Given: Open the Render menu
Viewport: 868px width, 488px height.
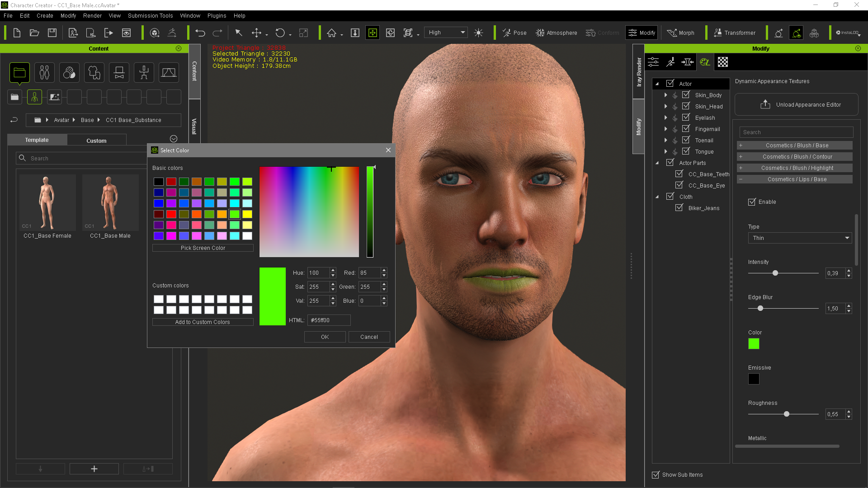Looking at the screenshot, I should point(92,15).
